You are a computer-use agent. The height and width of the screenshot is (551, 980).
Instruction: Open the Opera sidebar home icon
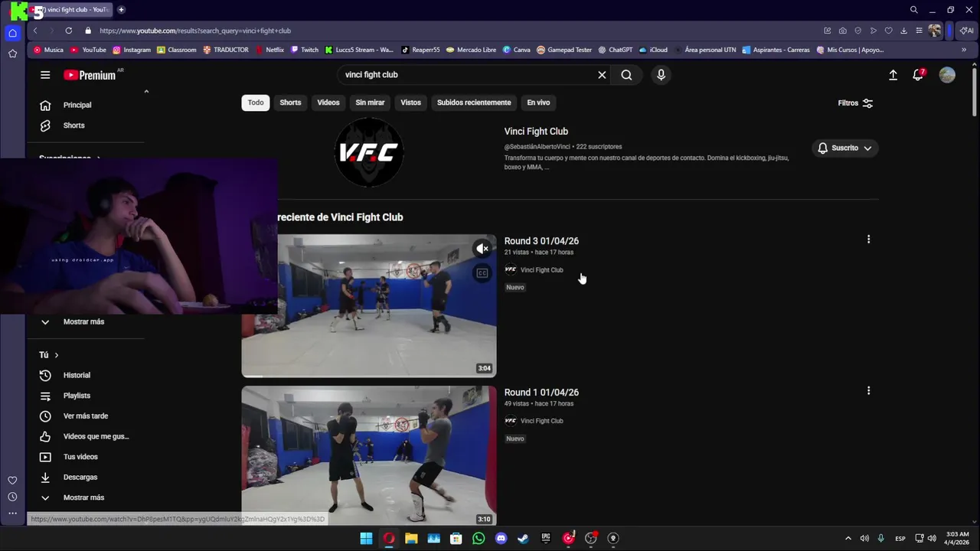[x=12, y=33]
